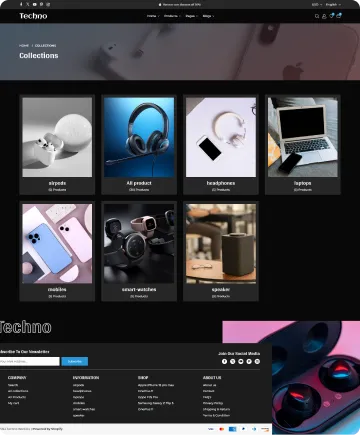Open the Pages navigation menu
The height and width of the screenshot is (435, 360).
pos(191,16)
